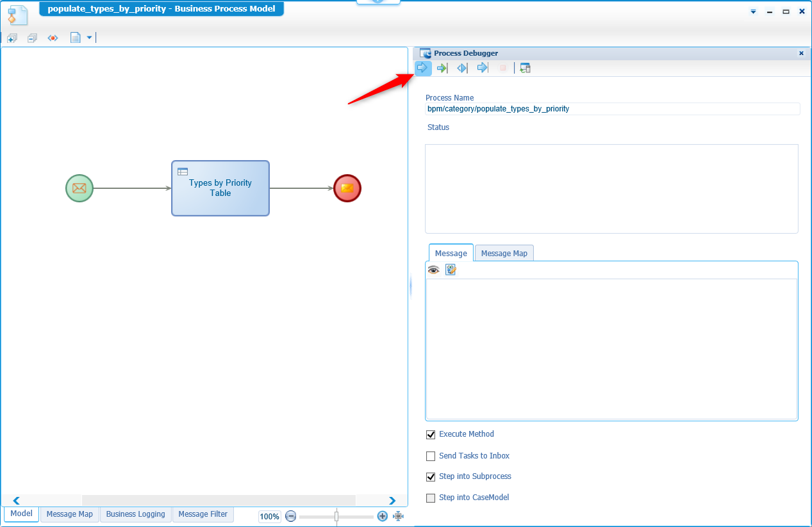Image resolution: width=812 pixels, height=527 pixels.
Task: Click the zoom slider handle
Action: (336, 516)
